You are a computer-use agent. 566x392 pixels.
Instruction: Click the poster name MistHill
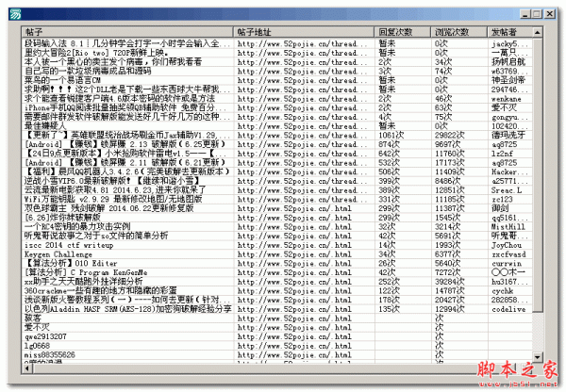coord(508,227)
